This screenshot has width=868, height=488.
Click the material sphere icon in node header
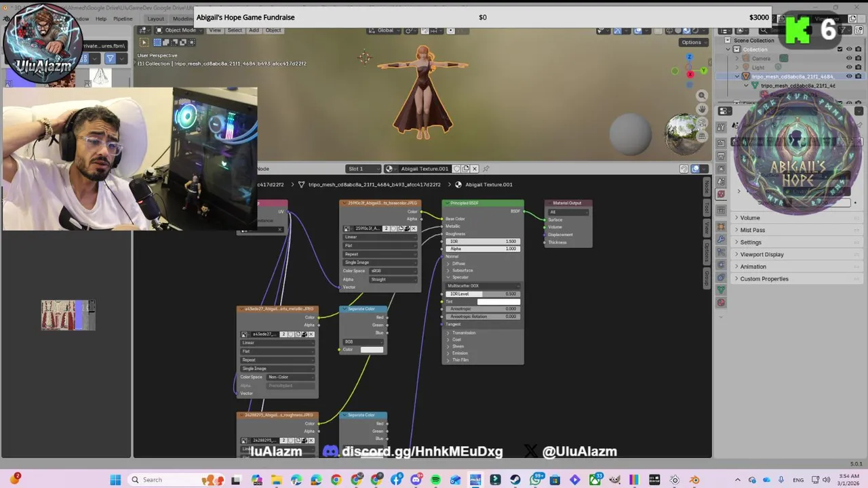pos(389,169)
